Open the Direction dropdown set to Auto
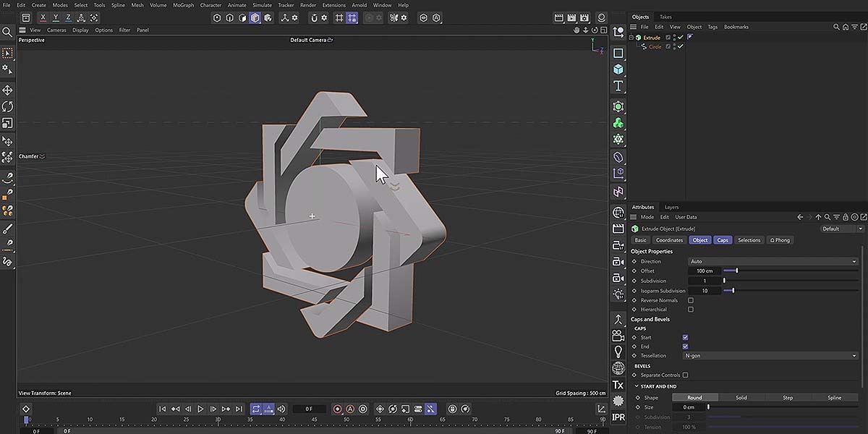 [773, 261]
